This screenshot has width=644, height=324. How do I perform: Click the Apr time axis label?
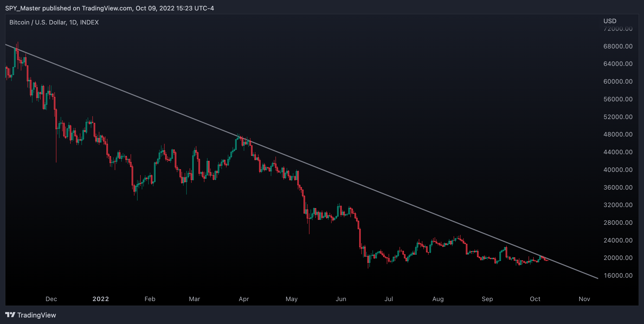point(244,299)
